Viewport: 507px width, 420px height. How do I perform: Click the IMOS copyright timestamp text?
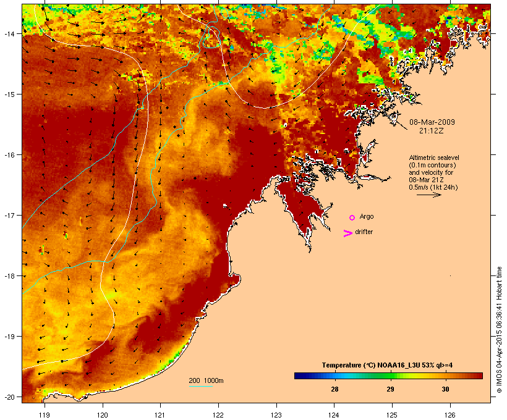499,330
